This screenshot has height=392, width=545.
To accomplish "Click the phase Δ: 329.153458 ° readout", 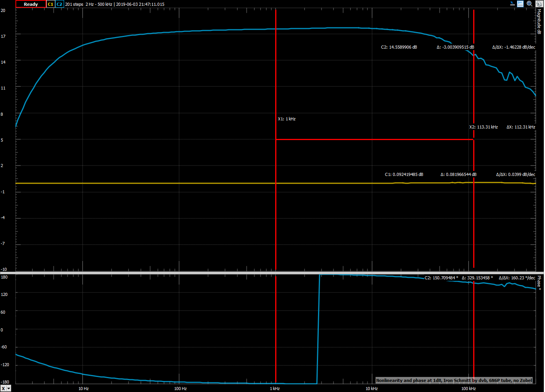I will pos(477,278).
